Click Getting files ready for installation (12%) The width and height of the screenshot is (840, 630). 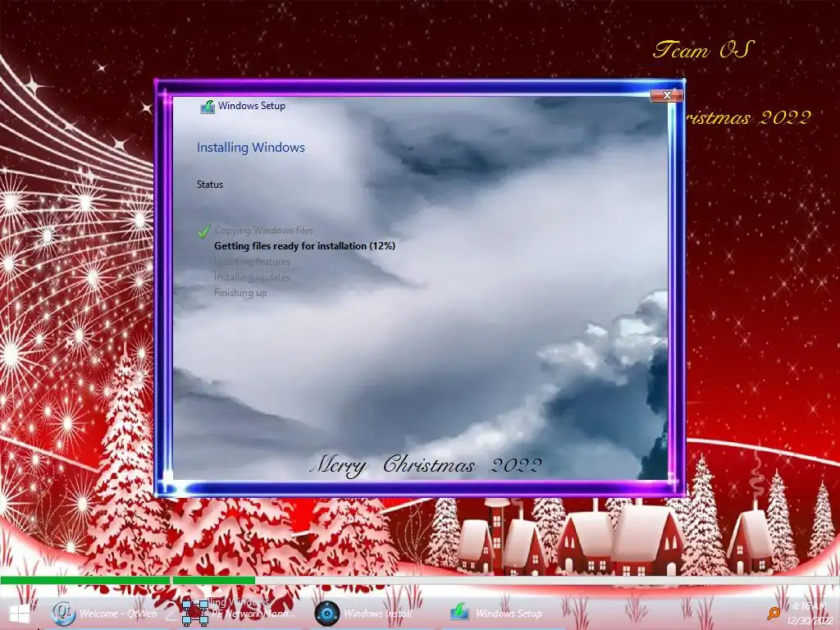[305, 246]
